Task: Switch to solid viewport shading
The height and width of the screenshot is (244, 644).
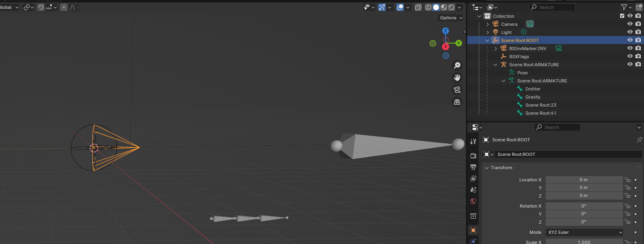Action: (436, 7)
